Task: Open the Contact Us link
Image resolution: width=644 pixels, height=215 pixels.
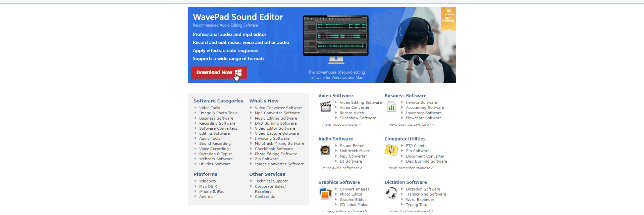Action: [x=265, y=197]
